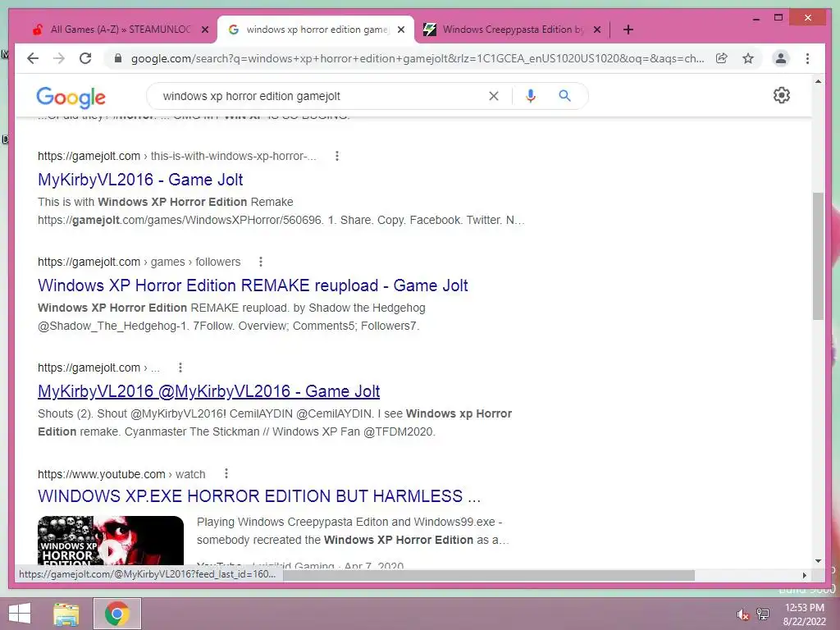Open the Chrome profile menu
The width and height of the screenshot is (840, 630).
point(781,58)
